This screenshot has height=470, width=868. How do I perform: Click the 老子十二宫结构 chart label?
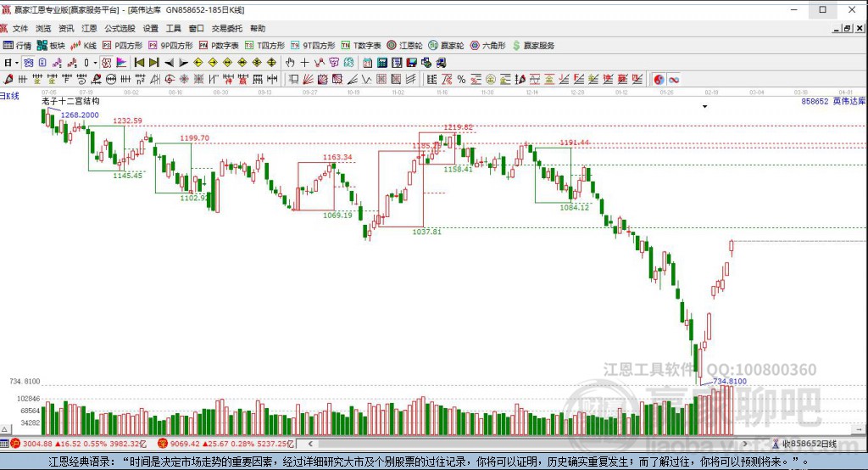pos(71,101)
